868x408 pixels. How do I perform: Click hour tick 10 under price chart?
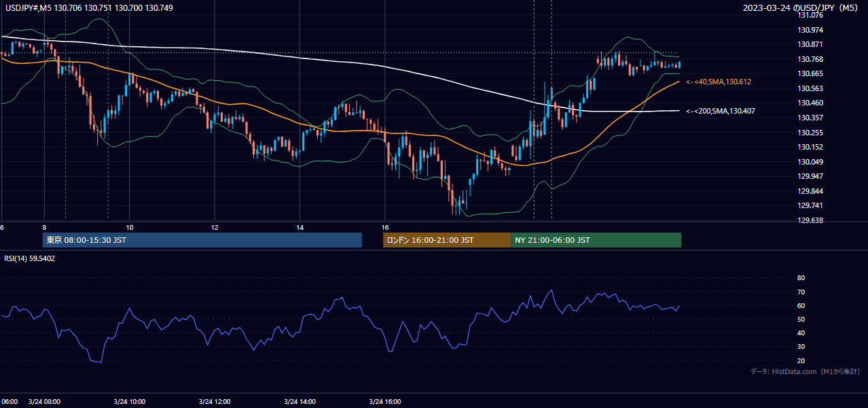click(129, 227)
